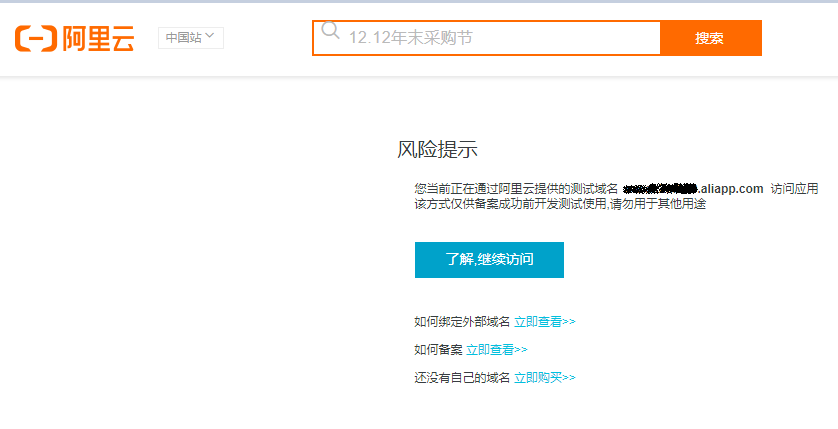Open 立即查看 link for 如何绑定外部域名

click(545, 322)
